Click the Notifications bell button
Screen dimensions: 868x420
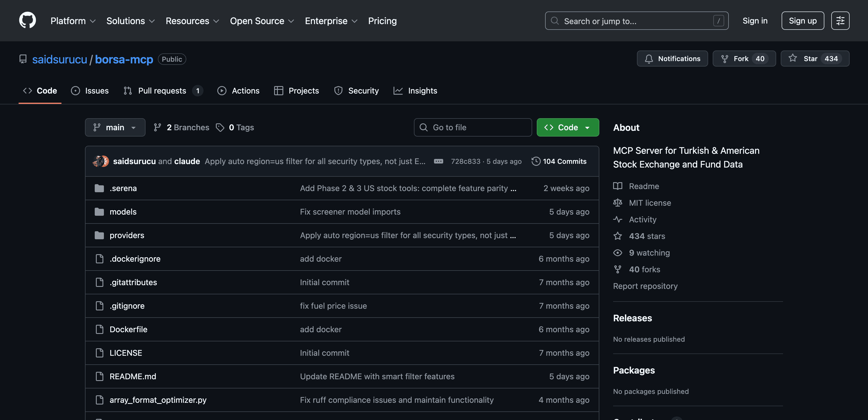[672, 59]
